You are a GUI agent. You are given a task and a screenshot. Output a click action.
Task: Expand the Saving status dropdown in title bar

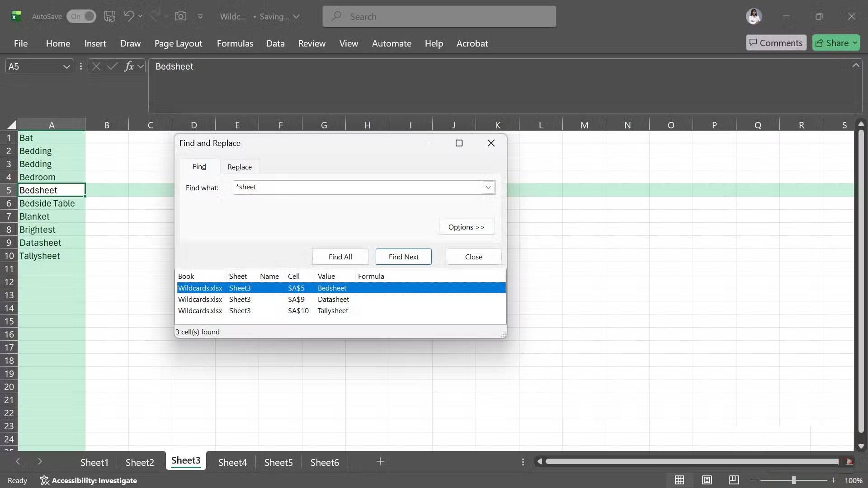[297, 16]
